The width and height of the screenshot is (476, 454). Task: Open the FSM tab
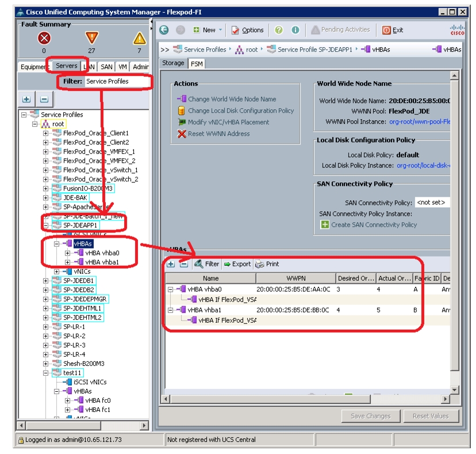tap(197, 64)
